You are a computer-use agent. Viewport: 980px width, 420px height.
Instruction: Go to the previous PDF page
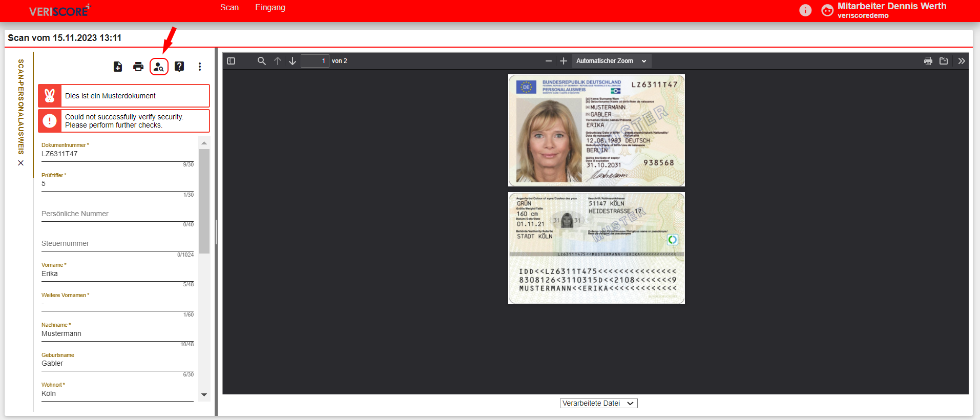[x=278, y=61]
